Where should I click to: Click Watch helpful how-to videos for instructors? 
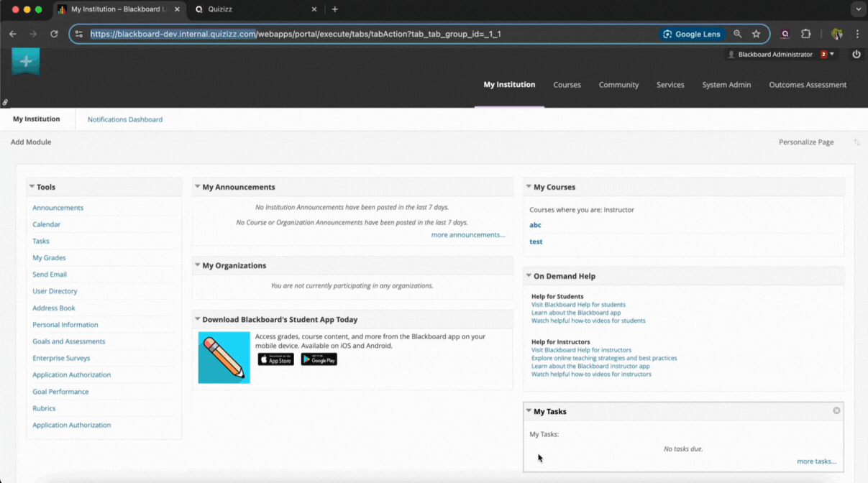point(591,374)
